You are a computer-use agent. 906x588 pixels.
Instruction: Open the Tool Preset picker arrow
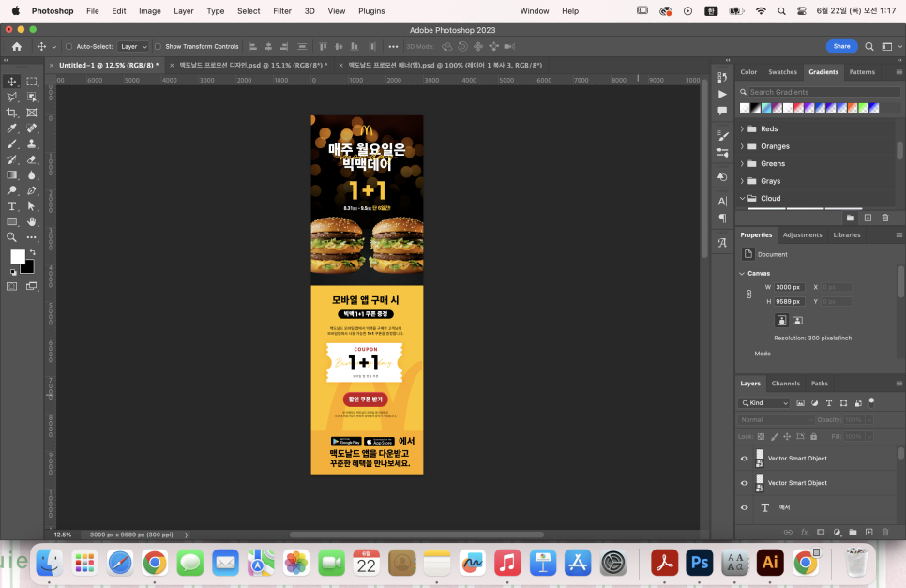[53, 47]
